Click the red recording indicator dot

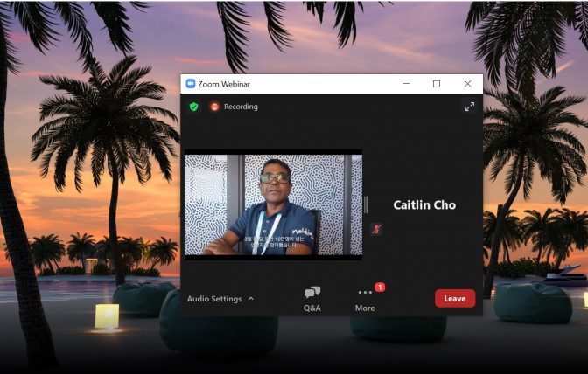tap(214, 107)
